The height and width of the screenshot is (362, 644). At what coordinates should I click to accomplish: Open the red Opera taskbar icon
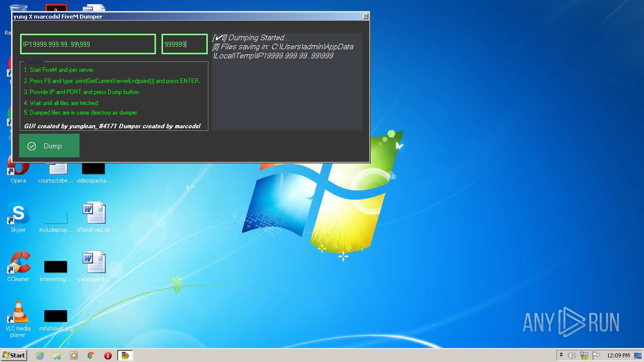(x=108, y=355)
